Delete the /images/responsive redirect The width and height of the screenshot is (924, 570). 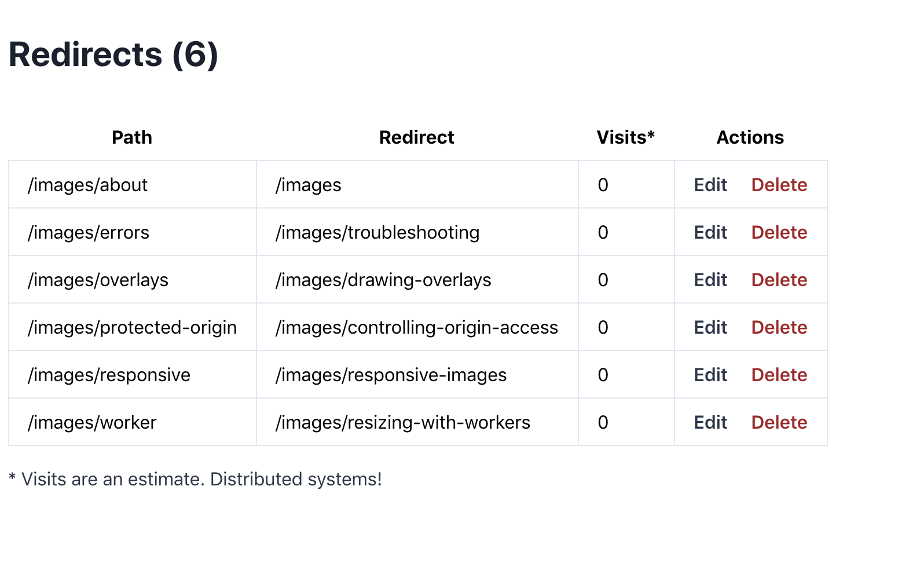pyautogui.click(x=779, y=375)
